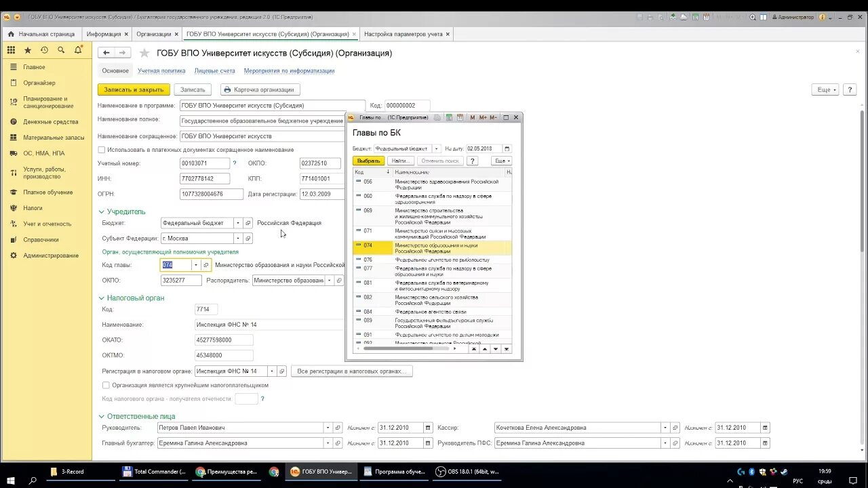
Task: Expand Бюджет dropdown in Главы по БК window
Action: (437, 148)
